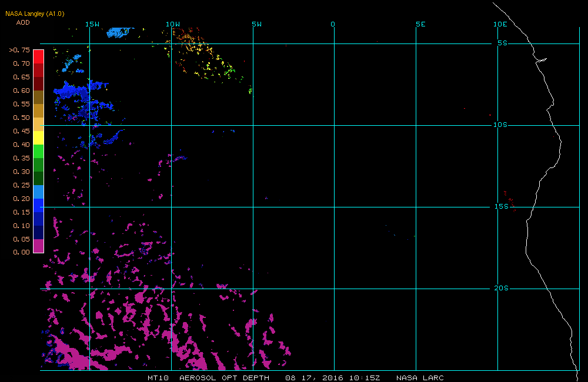Screen dimensions: 588x382
Task: Select the yellow 0.40 legend swatch
Action: point(39,138)
